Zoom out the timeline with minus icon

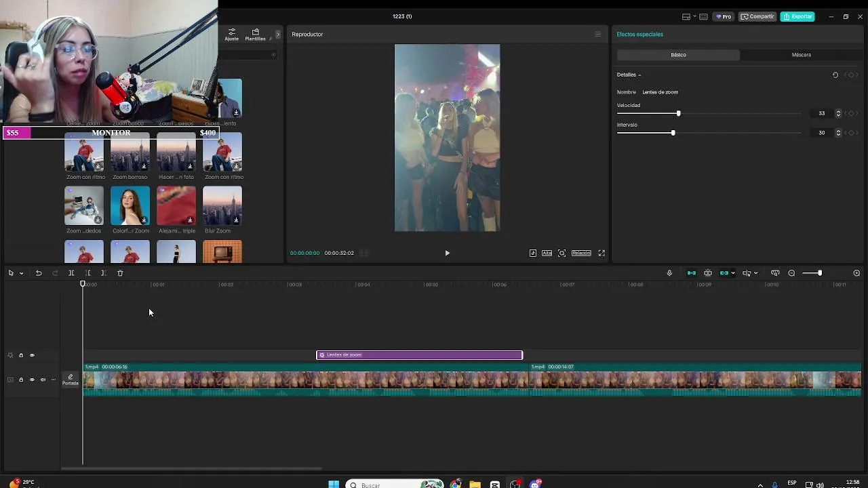[791, 273]
